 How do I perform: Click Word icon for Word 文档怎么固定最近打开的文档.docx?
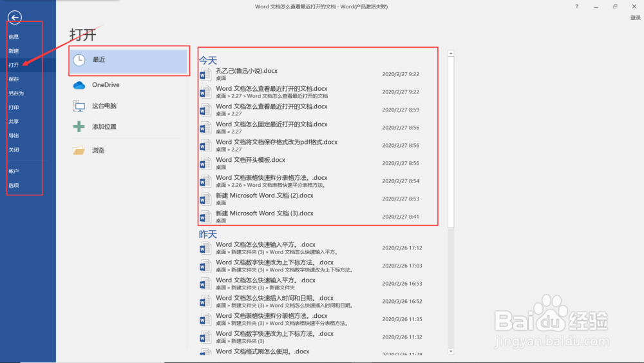(x=205, y=128)
